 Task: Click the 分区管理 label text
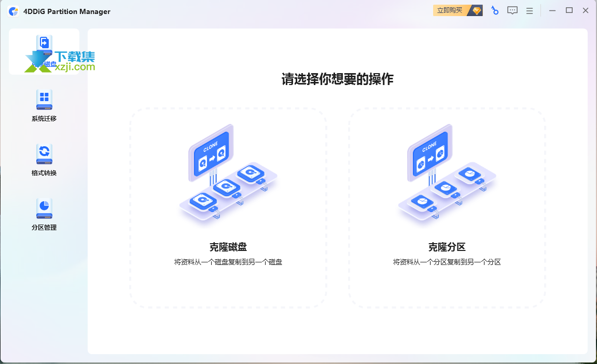pos(44,227)
